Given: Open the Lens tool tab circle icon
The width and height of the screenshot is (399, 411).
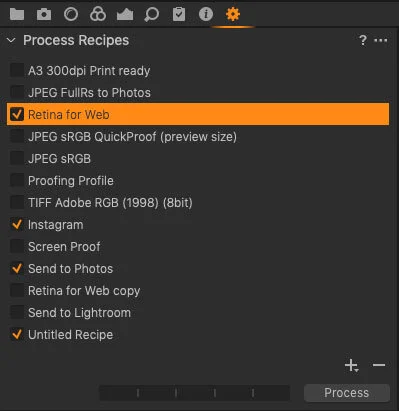Looking at the screenshot, I should (x=71, y=14).
